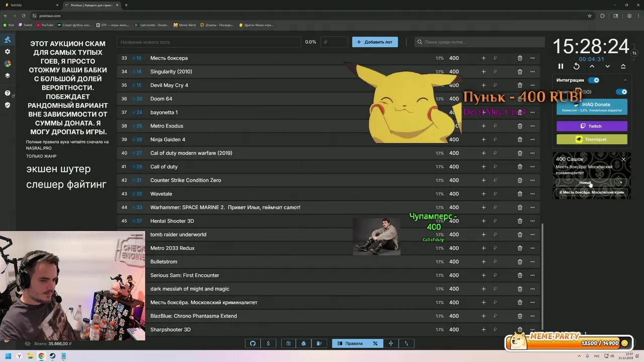Add amount to Sharpshooter 3D lot
The height and width of the screenshot is (362, 644).
point(484,329)
